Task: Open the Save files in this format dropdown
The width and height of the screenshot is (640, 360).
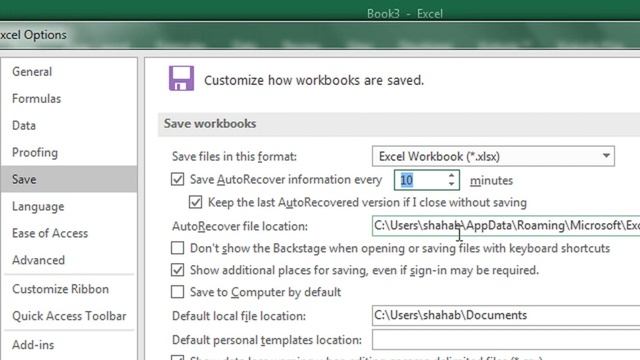Action: (493, 156)
